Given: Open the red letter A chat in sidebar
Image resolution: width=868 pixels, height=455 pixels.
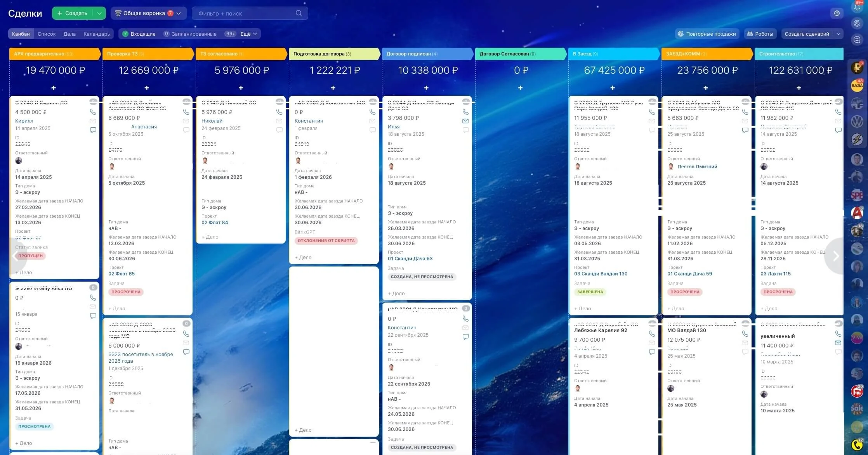Looking at the screenshot, I should click(x=857, y=213).
